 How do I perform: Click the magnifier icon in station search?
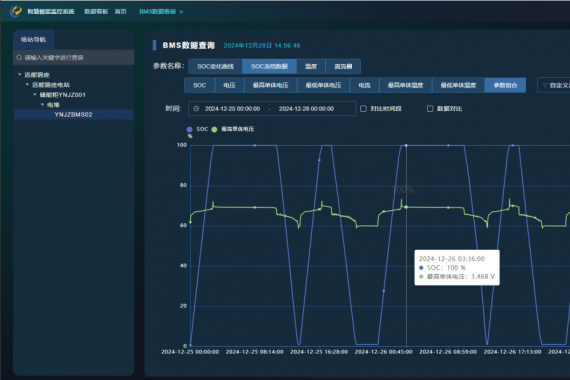coord(19,57)
